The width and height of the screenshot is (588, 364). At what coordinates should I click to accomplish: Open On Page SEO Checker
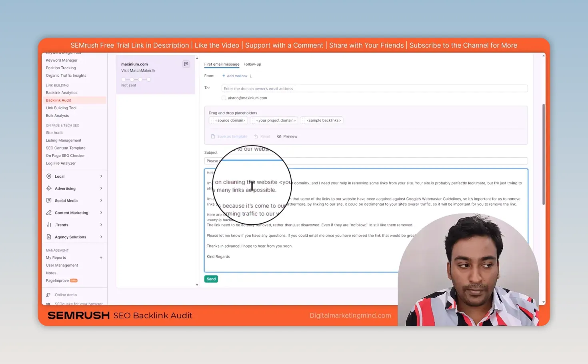(65, 156)
